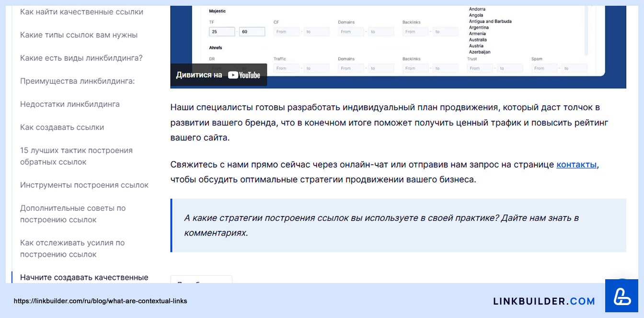Select 'Andorra' in country list
This screenshot has width=644, height=318.
point(477,9)
